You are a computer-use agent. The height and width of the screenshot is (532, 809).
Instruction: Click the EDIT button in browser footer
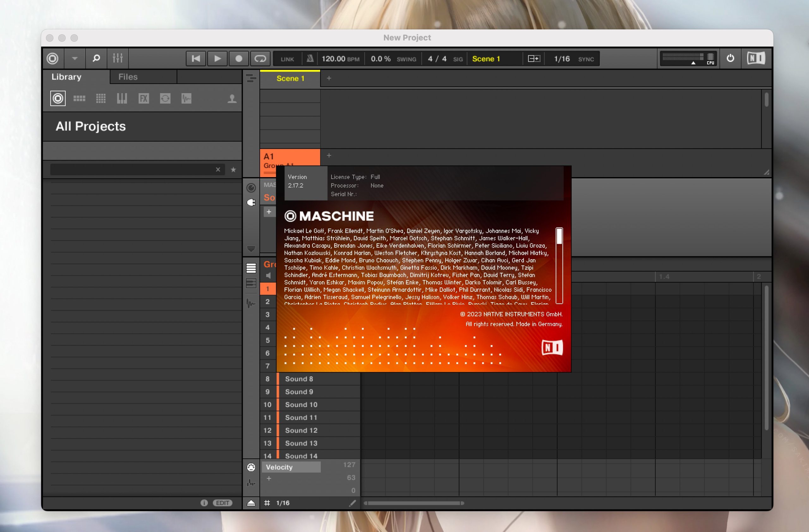pos(223,503)
